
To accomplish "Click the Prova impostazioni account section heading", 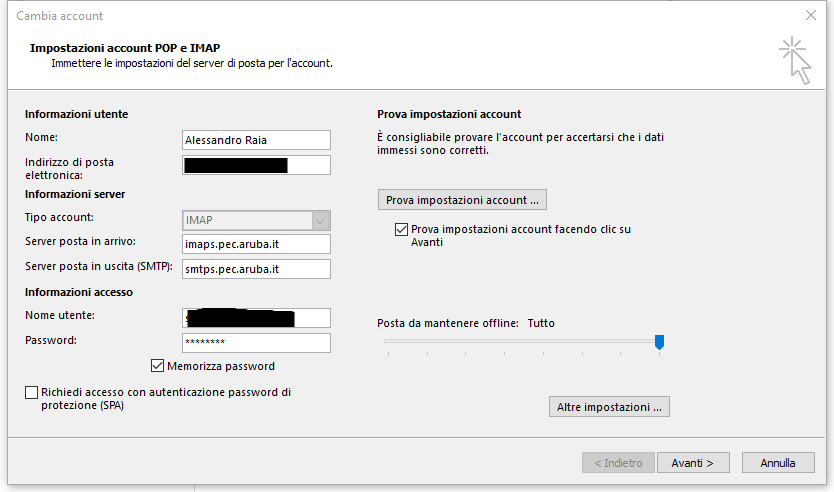I will tap(449, 114).
